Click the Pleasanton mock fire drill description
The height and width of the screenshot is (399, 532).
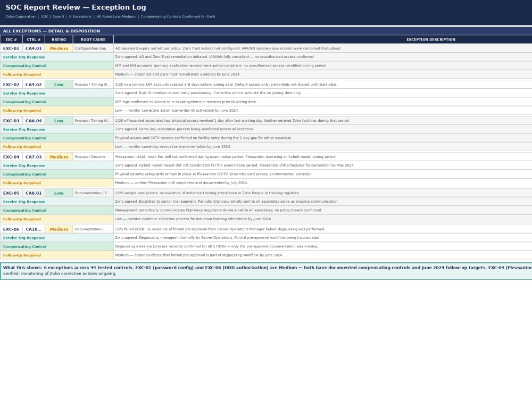pyautogui.click(x=323, y=157)
